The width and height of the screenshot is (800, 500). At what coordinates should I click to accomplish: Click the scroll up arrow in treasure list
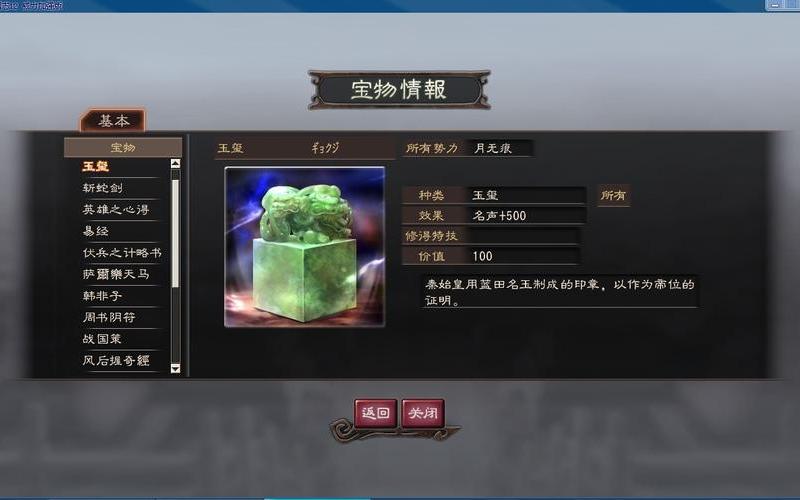(176, 163)
